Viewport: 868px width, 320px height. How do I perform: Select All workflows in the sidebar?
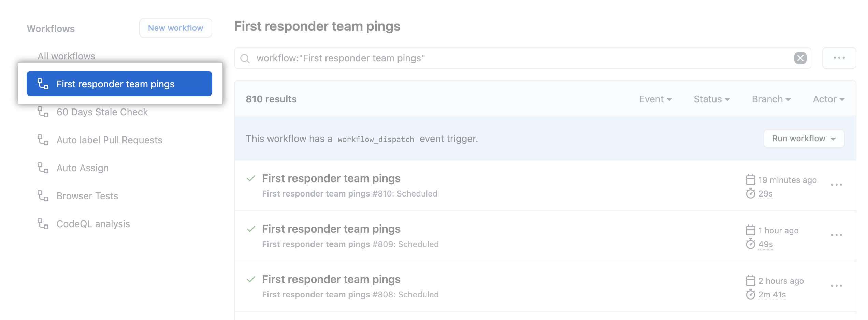click(x=66, y=56)
